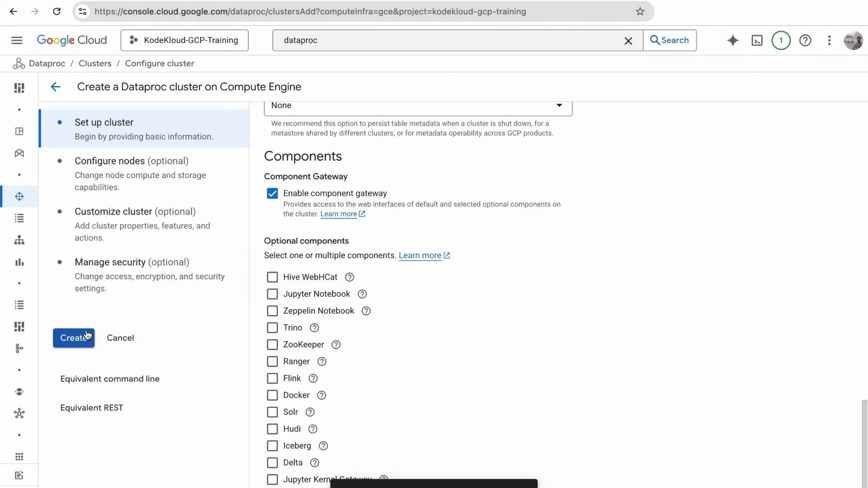Open the help question mark menu
Screen dimensions: 868x488
point(805,40)
